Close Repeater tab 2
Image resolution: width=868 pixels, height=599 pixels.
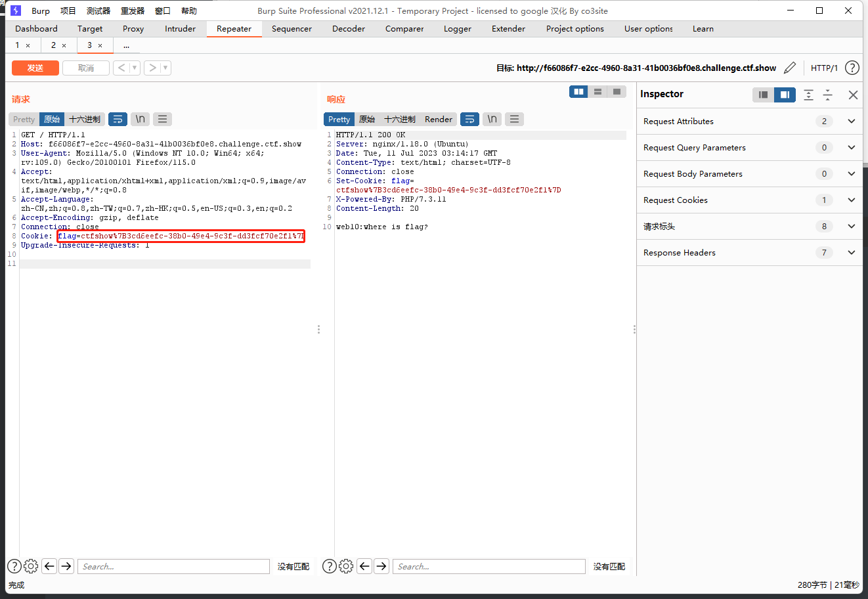pyautogui.click(x=64, y=45)
